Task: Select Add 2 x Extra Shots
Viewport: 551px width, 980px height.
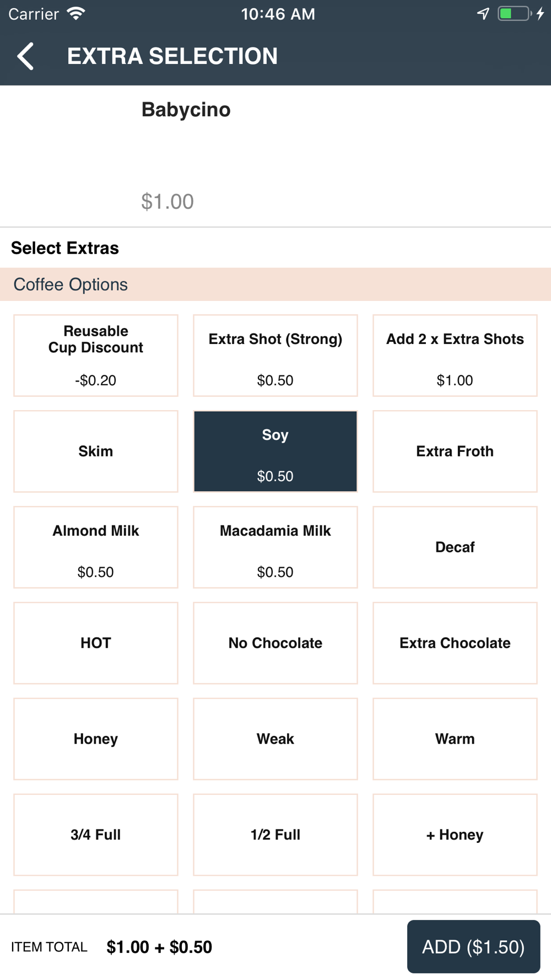Action: [x=455, y=356]
